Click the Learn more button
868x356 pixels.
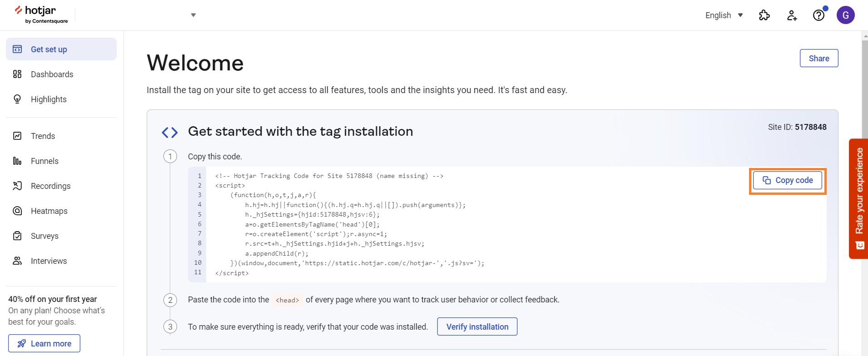pyautogui.click(x=44, y=343)
